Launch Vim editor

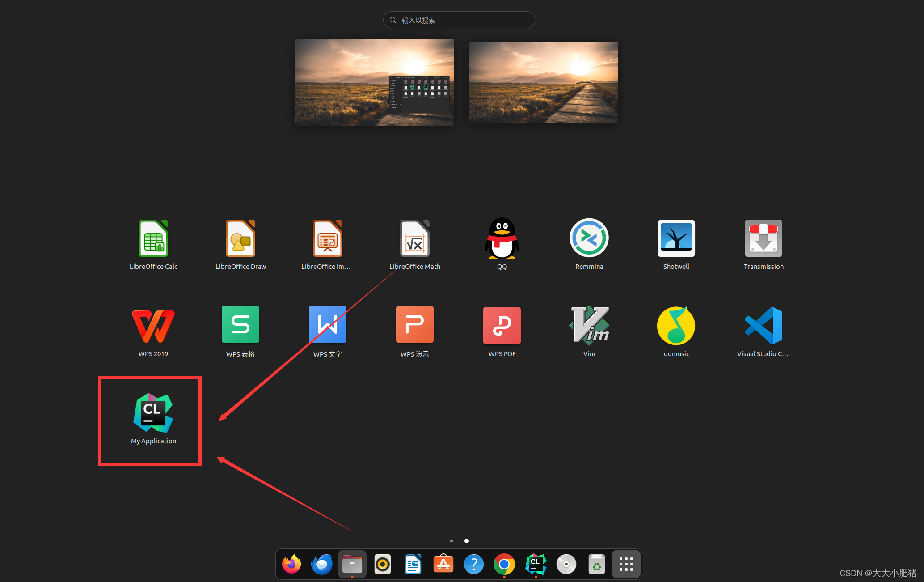[x=589, y=332]
